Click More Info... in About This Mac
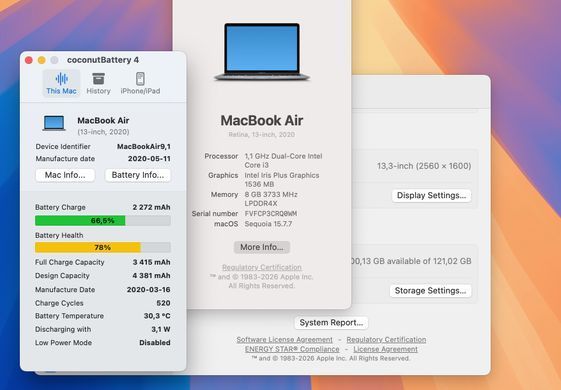561x390 pixels. coord(262,247)
